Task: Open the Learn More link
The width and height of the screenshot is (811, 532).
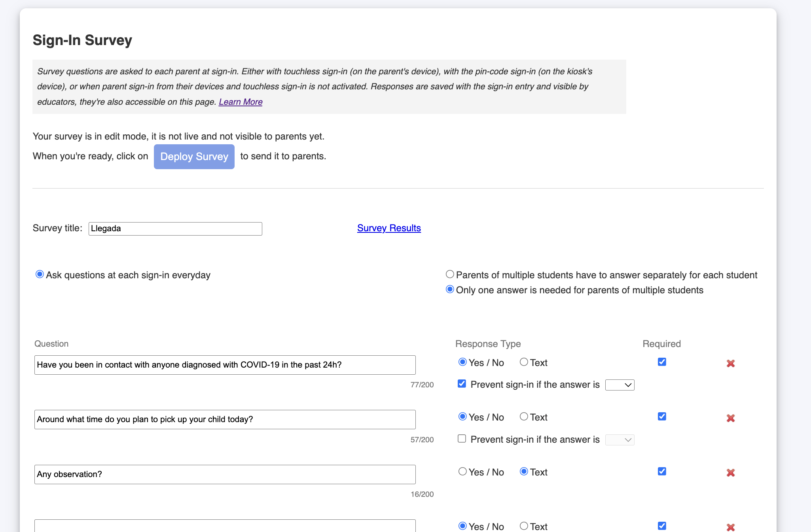Action: [x=240, y=102]
